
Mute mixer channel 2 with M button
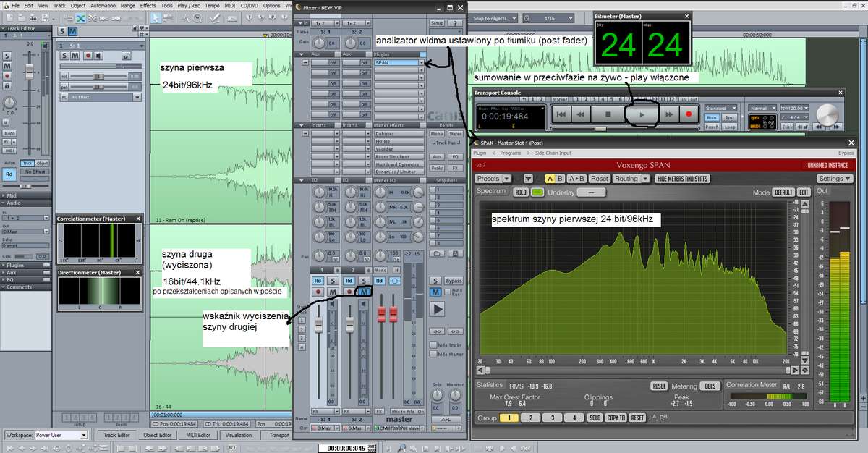coord(364,292)
